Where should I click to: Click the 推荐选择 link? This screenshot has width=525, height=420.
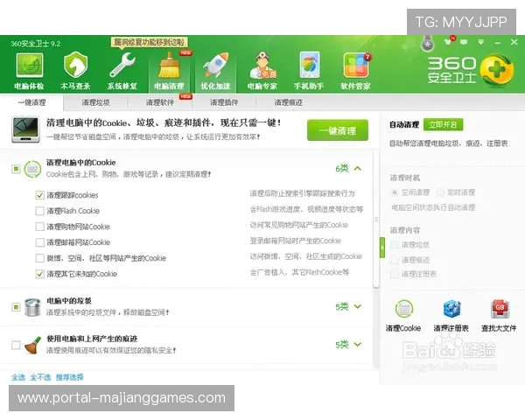69,377
